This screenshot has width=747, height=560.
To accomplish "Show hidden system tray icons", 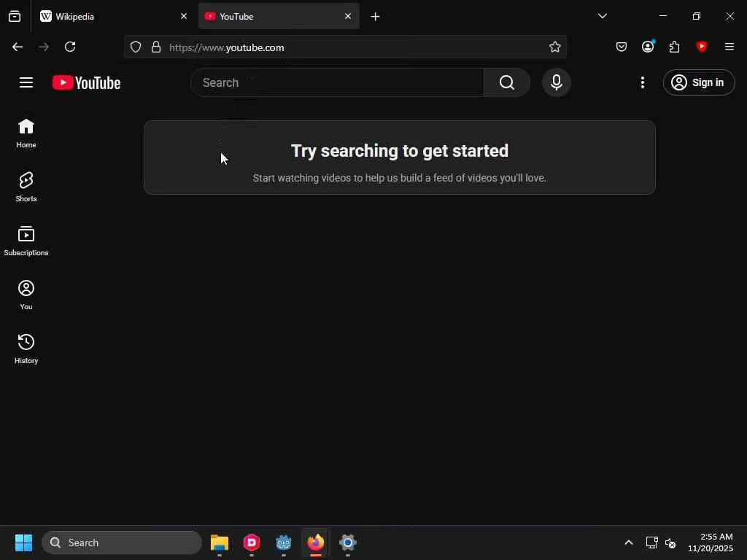I will coord(628,542).
